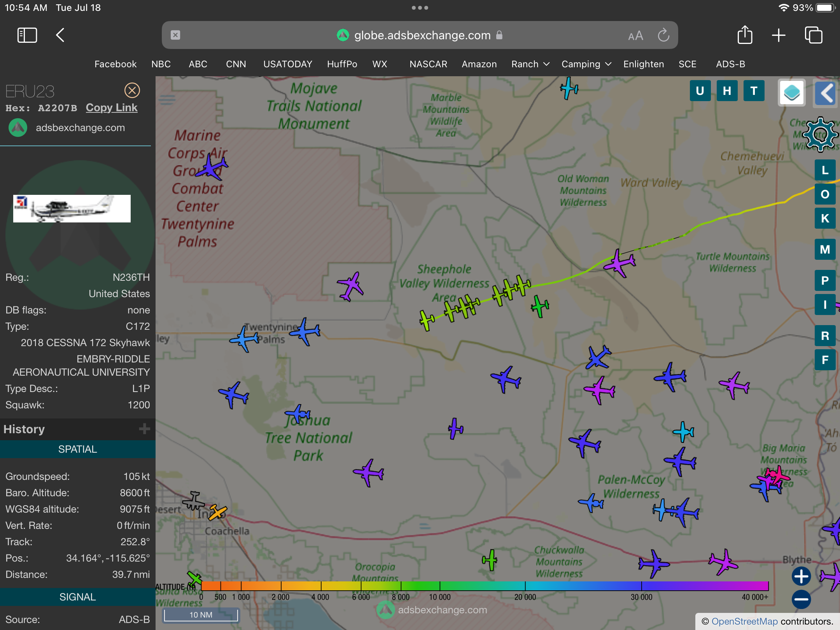Zoom out on the map
This screenshot has height=630, width=840.
coord(801,599)
